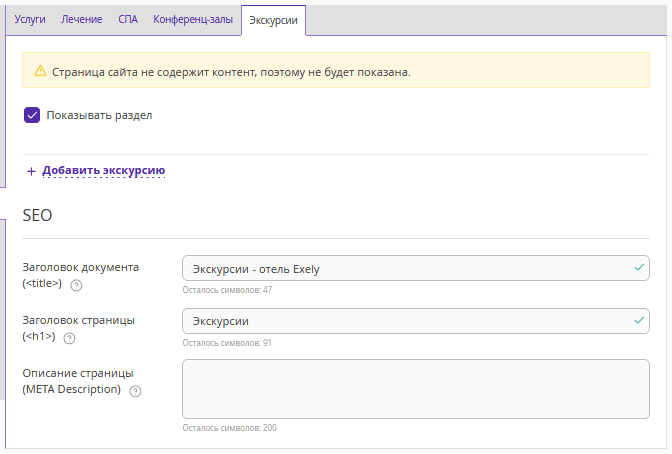The image size is (672, 454).
Task: Switch to the Услуги tab
Action: click(30, 19)
